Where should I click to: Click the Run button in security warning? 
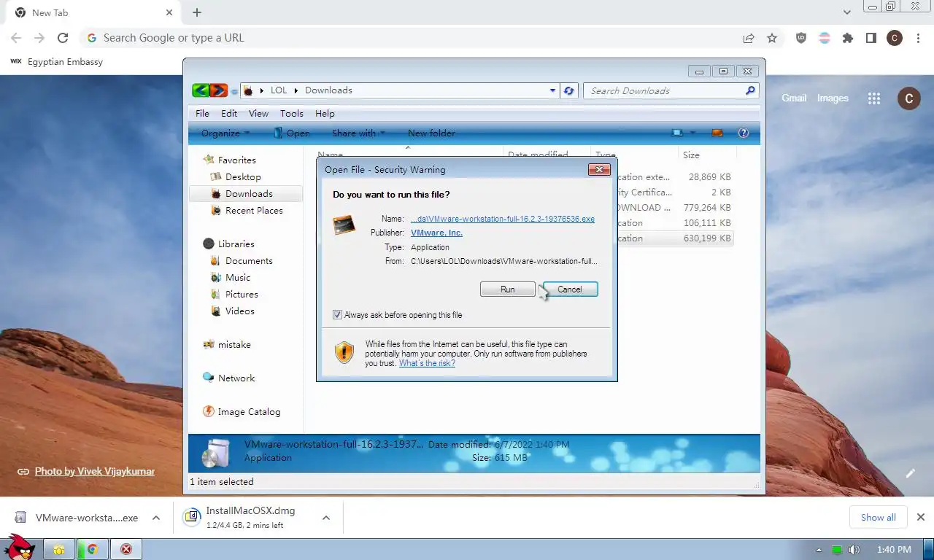click(508, 289)
